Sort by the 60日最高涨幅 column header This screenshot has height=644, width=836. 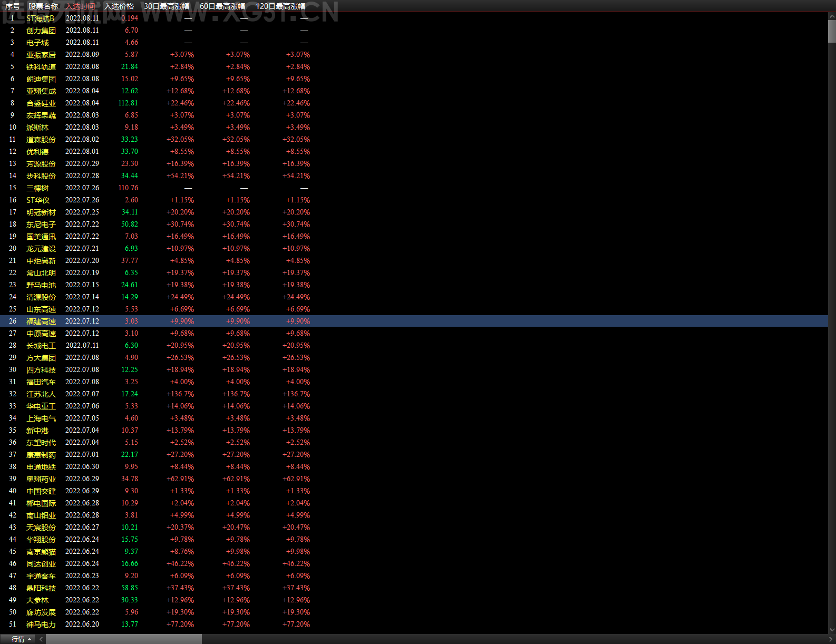click(x=222, y=6)
